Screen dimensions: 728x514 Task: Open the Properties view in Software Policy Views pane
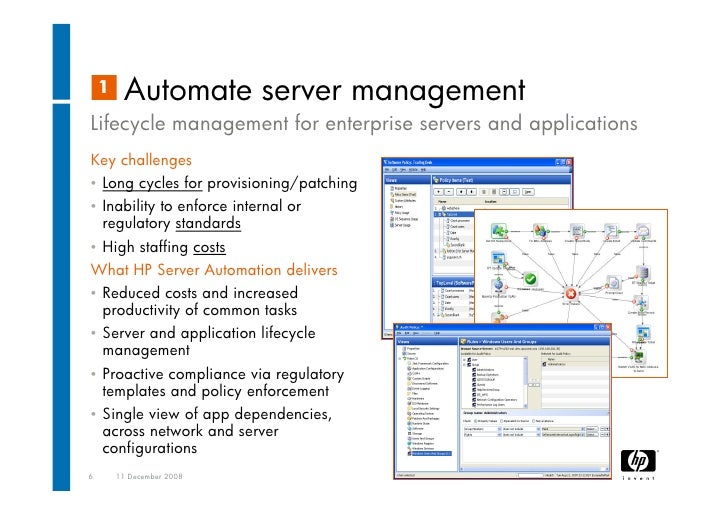(398, 188)
